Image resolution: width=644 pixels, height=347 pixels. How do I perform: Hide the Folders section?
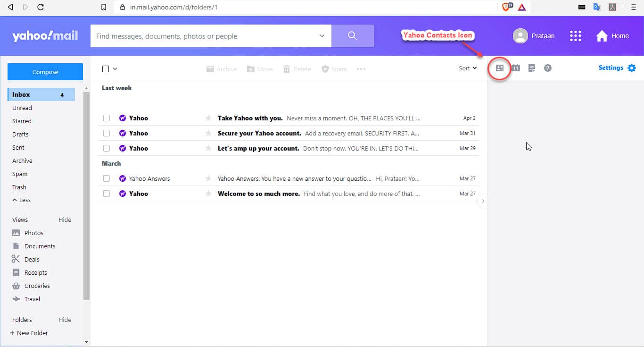tap(65, 320)
